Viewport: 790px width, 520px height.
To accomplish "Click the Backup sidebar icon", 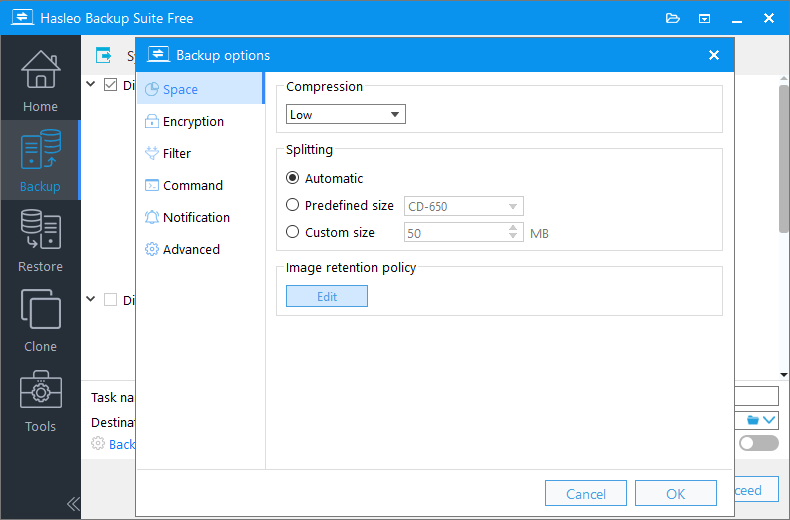I will [40, 151].
